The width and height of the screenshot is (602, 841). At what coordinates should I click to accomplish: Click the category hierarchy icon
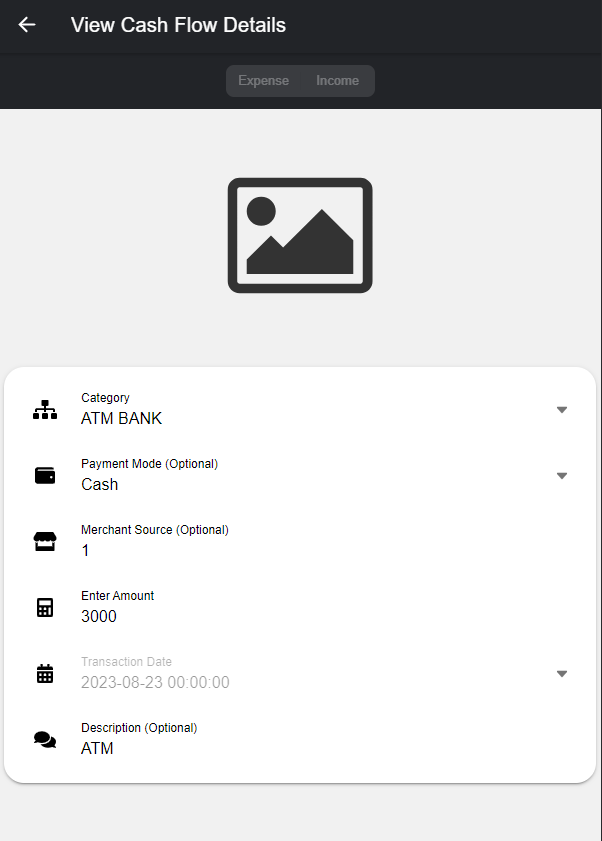click(45, 409)
